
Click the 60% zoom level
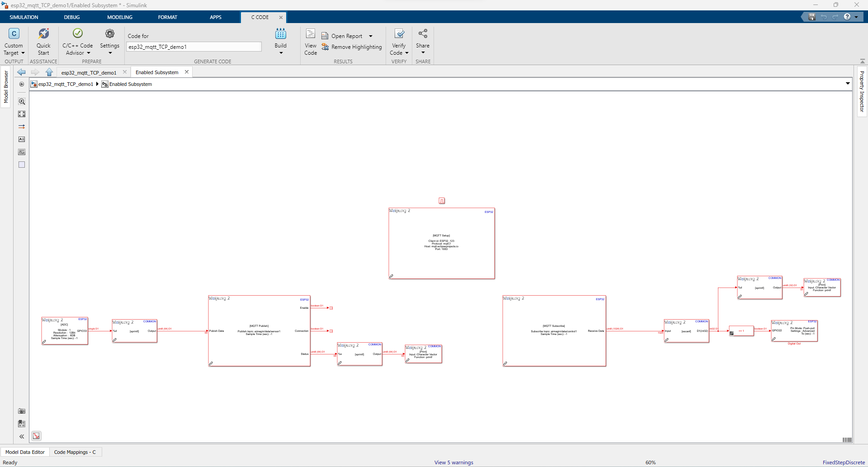(x=651, y=462)
